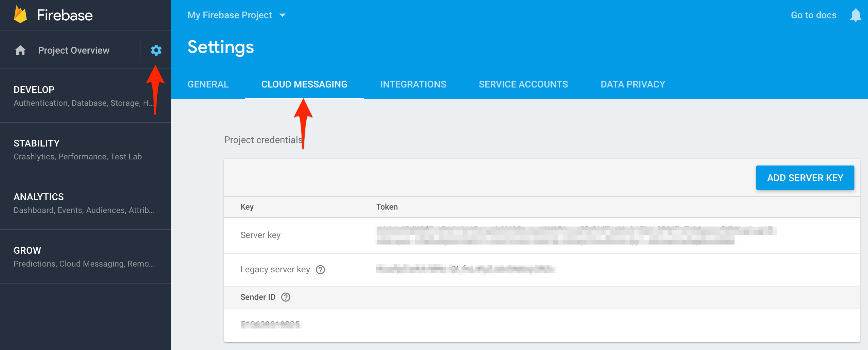Select the Cloud Messaging tab
The height and width of the screenshot is (350, 868).
pos(304,84)
